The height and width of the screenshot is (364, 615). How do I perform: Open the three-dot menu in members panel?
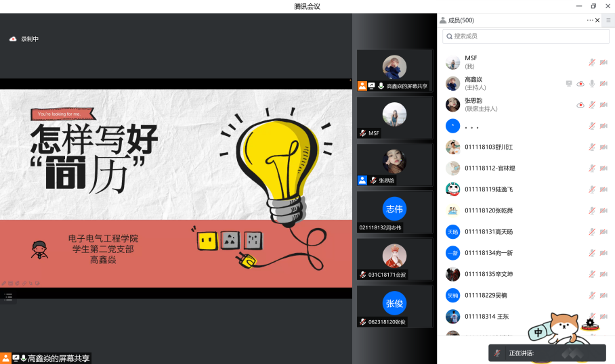pos(589,20)
